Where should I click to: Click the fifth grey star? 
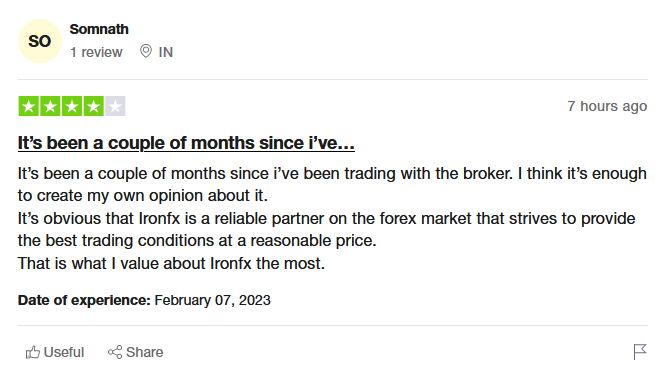(x=115, y=106)
